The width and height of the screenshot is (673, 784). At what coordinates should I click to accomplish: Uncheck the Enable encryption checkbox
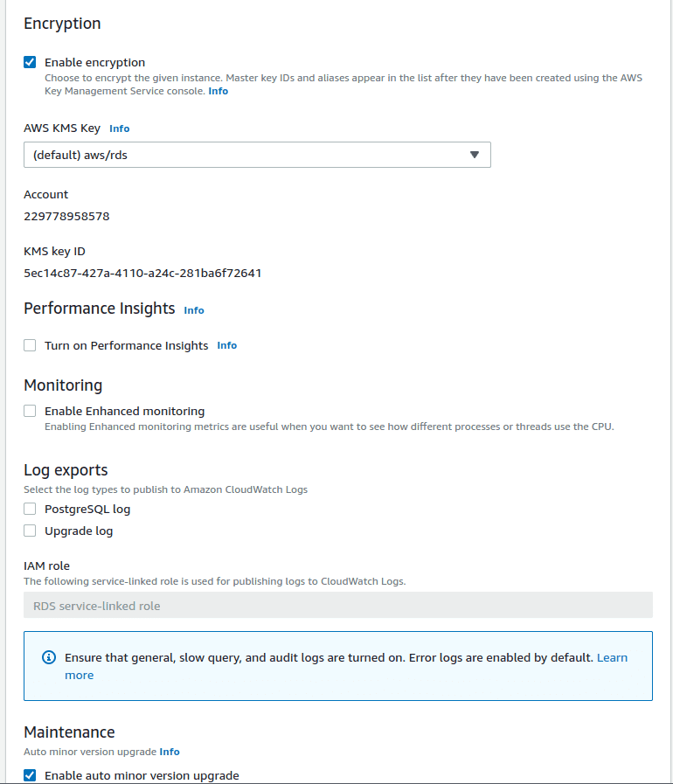click(x=30, y=62)
